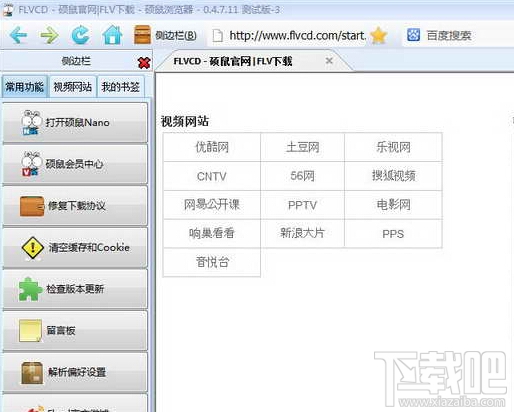This screenshot has height=412, width=514.
Task: Open the 网易公开课 link
Action: click(212, 204)
